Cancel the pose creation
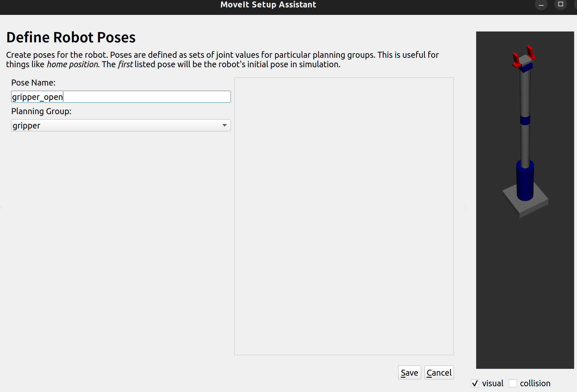Image resolution: width=577 pixels, height=392 pixels. [x=439, y=373]
